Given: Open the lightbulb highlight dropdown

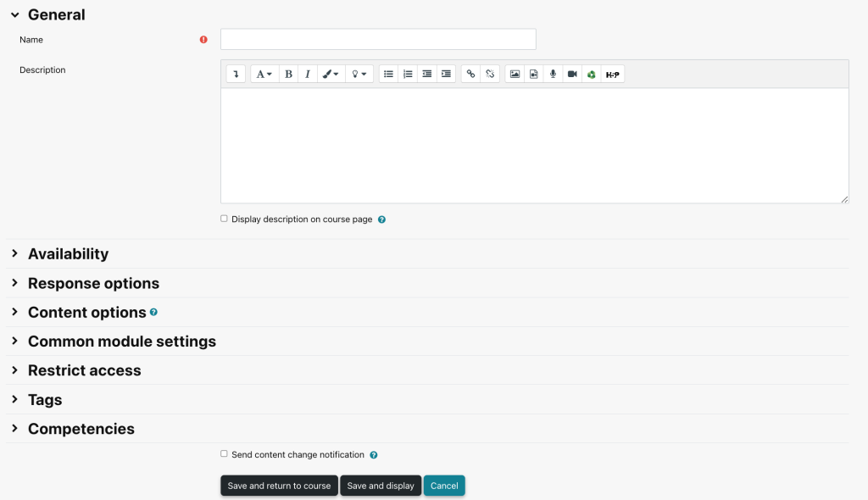Looking at the screenshot, I should click(359, 75).
